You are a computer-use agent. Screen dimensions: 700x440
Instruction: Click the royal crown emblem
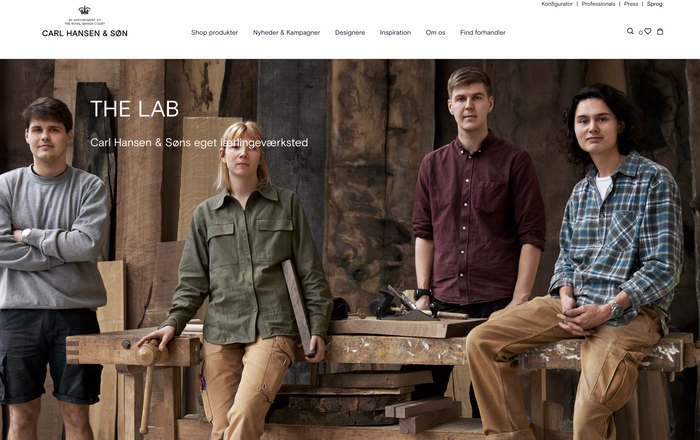(84, 10)
